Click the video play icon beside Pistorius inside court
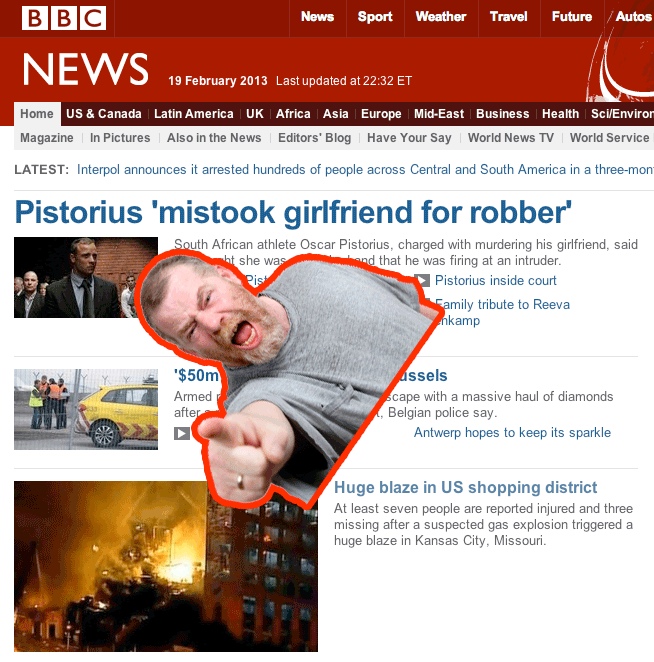 [423, 280]
